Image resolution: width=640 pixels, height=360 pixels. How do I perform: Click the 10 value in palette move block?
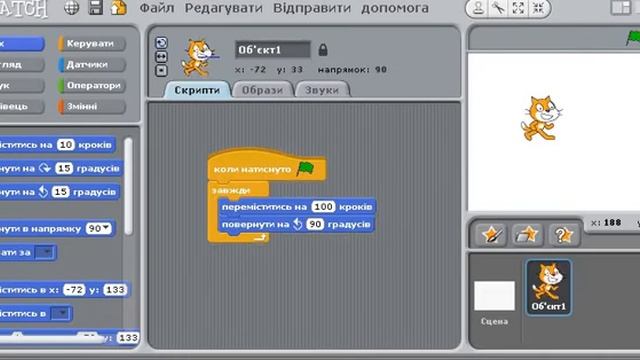pyautogui.click(x=66, y=144)
